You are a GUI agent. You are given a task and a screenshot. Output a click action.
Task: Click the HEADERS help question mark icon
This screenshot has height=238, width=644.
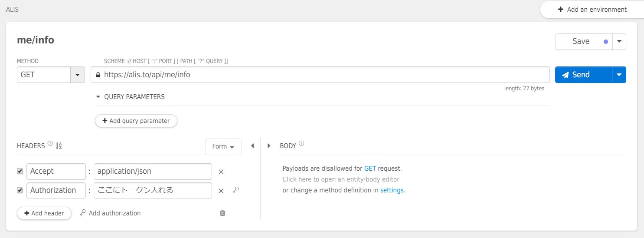pyautogui.click(x=50, y=144)
